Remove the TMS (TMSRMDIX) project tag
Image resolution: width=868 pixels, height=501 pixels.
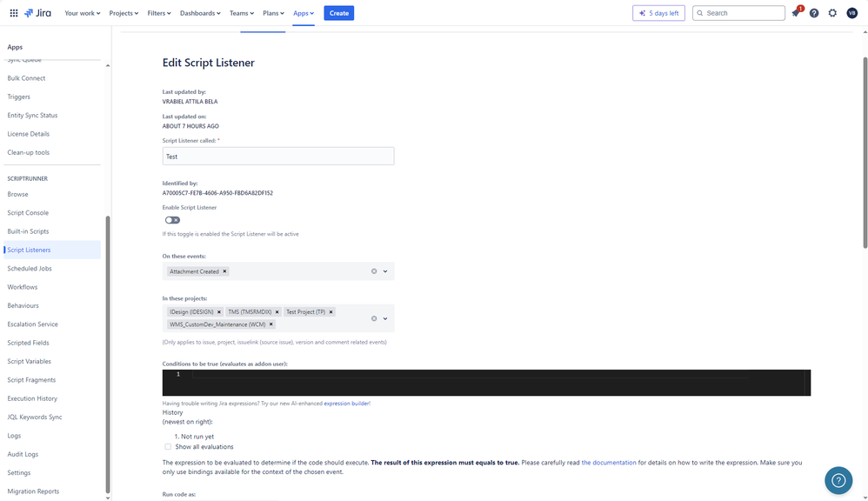[277, 311]
